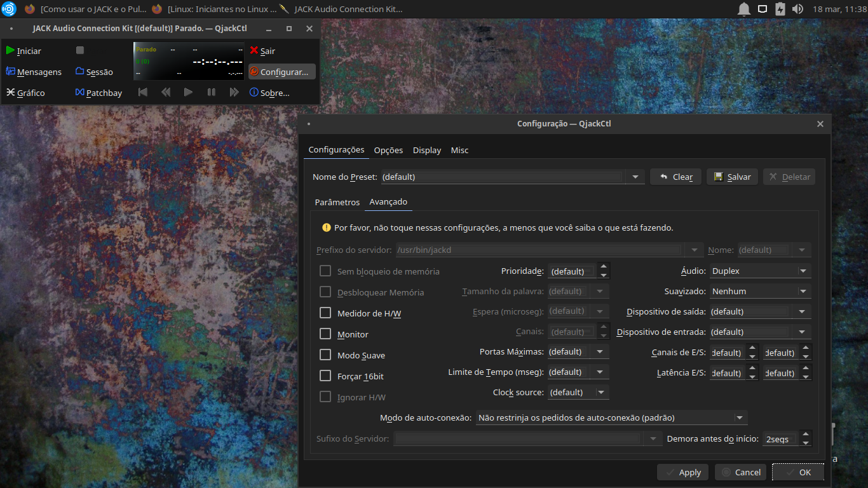Toggle Medidor de H/W checkbox
This screenshot has height=488, width=868.
click(x=325, y=313)
